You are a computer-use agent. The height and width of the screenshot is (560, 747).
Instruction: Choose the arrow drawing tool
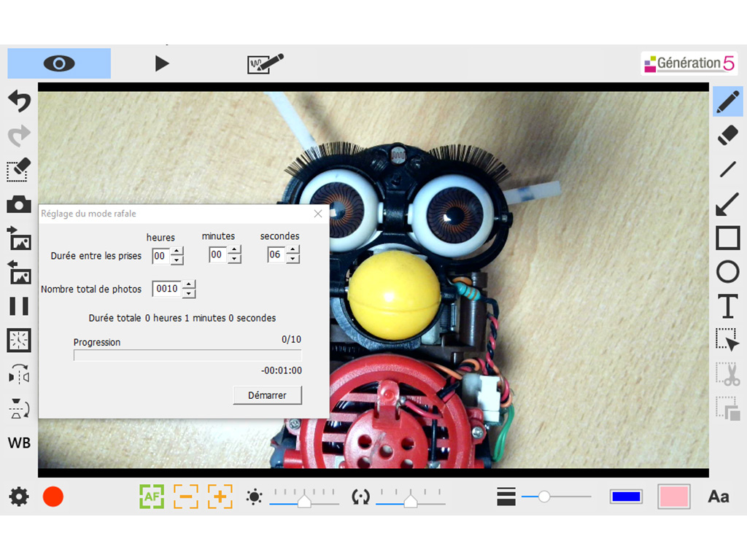tap(727, 203)
